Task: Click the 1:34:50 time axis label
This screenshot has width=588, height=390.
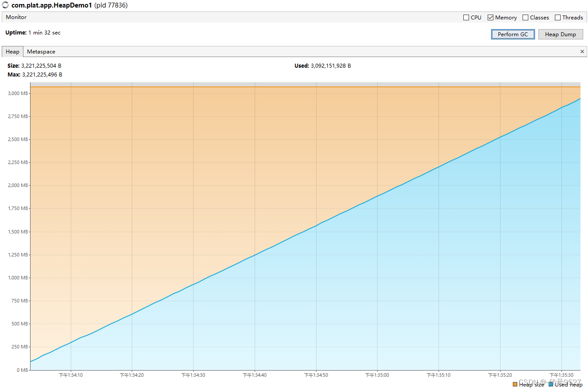Action: point(316,375)
